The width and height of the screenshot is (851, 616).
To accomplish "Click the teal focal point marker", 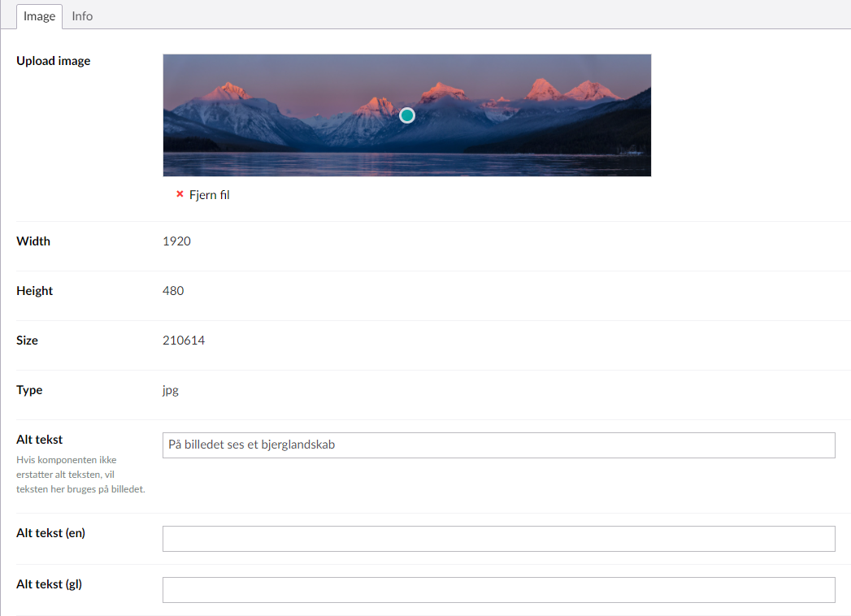I will 407,115.
